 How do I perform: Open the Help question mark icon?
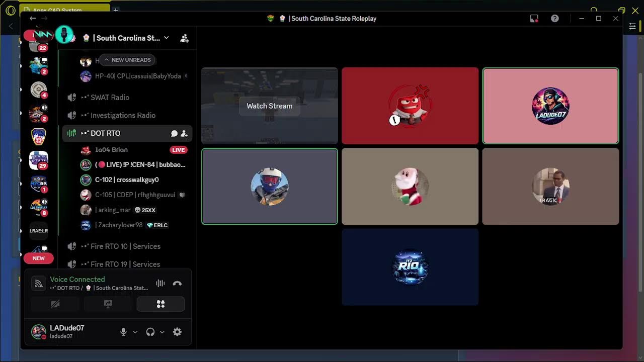coord(555,19)
